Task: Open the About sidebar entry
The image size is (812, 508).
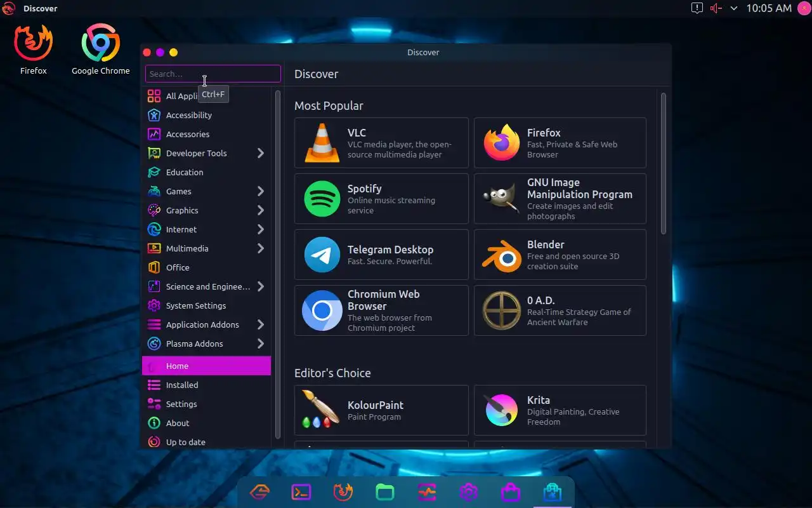Action: click(207, 423)
